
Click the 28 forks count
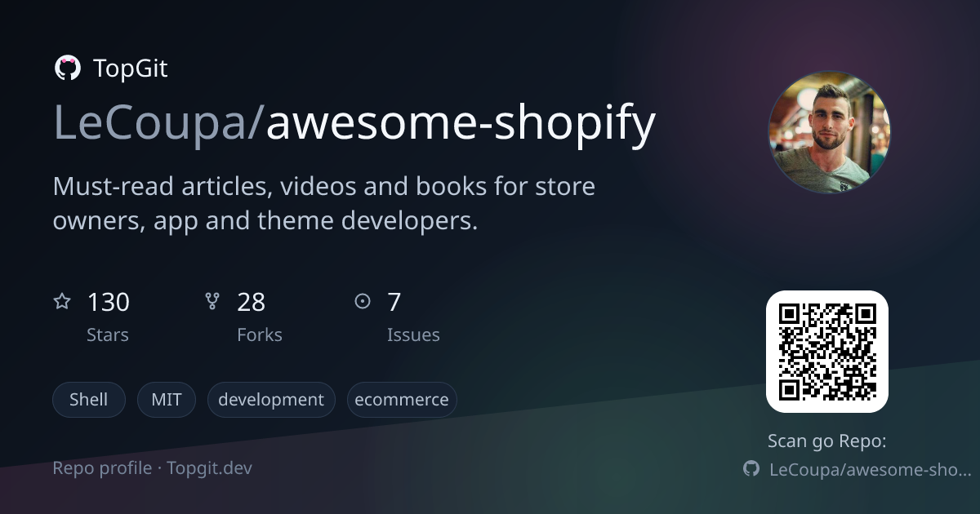[252, 303]
